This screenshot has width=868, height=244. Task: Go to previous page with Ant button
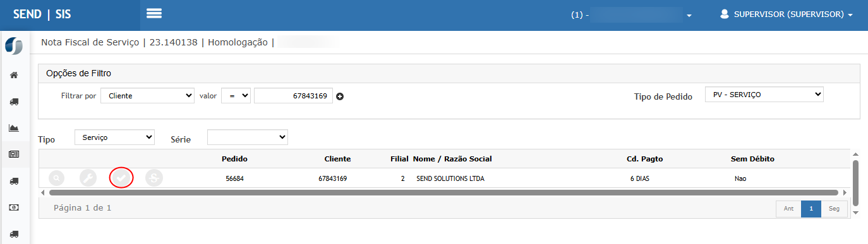point(788,209)
